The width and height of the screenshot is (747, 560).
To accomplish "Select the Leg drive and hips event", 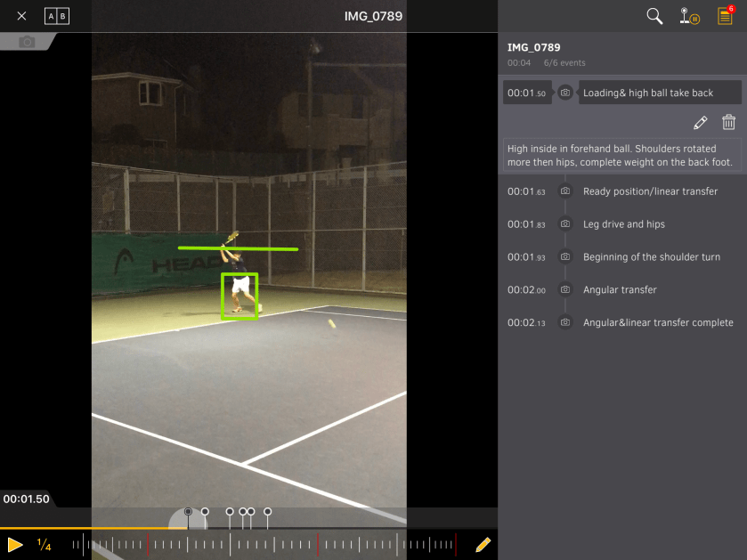I will (623, 224).
